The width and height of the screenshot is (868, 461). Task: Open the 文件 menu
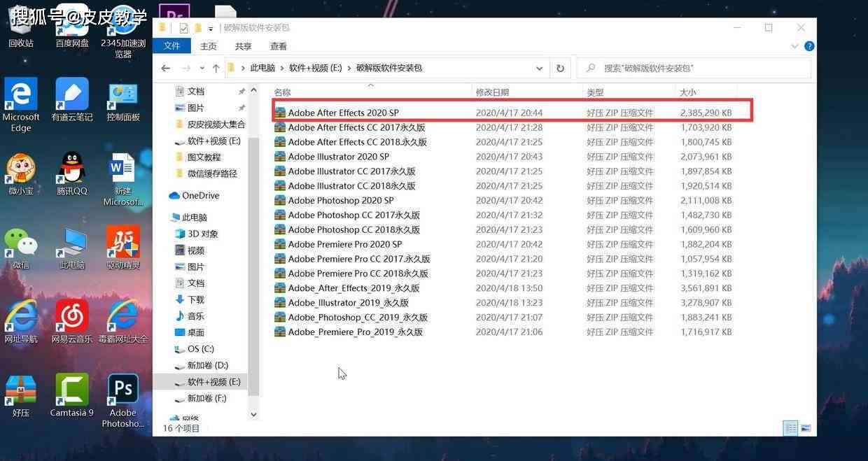tap(171, 46)
